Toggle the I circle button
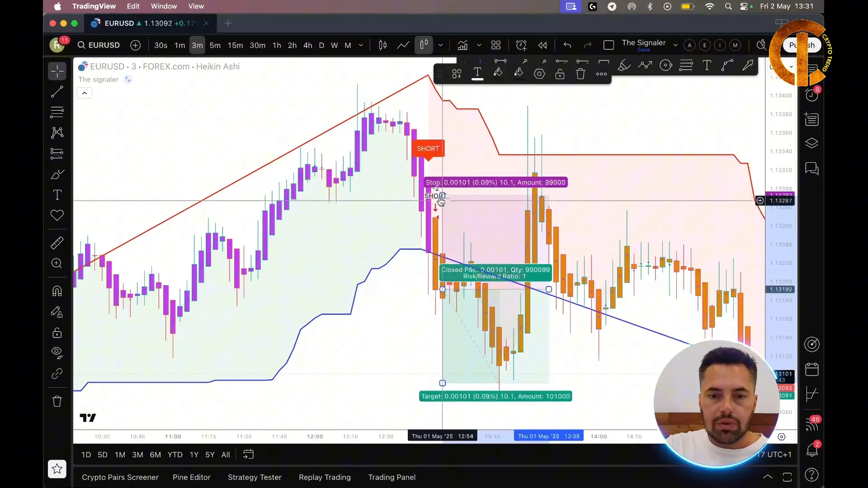Image resolution: width=868 pixels, height=488 pixels. [x=720, y=45]
